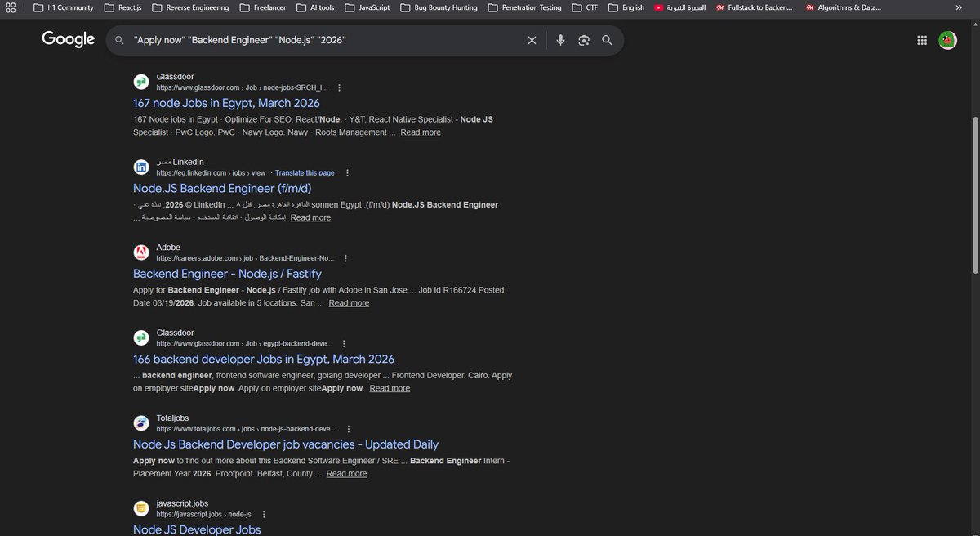The height and width of the screenshot is (536, 980).
Task: Open '166 backend developer Jobs in Egypt' result
Action: coord(264,359)
